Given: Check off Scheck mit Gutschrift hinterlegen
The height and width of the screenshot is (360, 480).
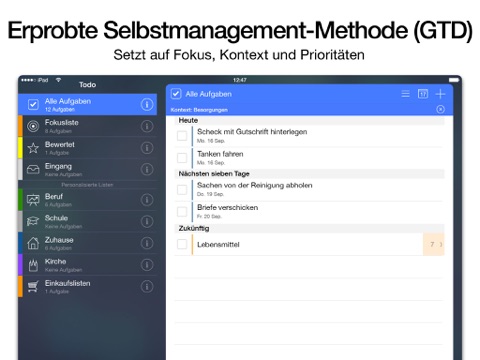Looking at the screenshot, I should coord(182,136).
